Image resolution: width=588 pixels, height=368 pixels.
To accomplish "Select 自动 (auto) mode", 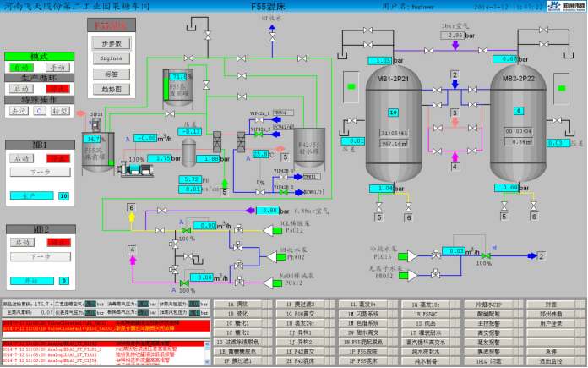I will (21, 68).
